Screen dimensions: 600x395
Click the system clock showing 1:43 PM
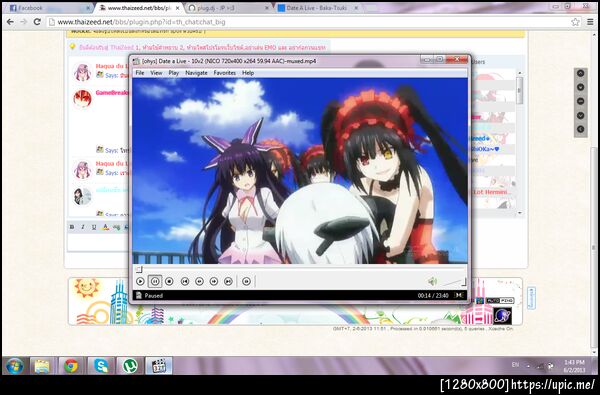click(x=574, y=366)
